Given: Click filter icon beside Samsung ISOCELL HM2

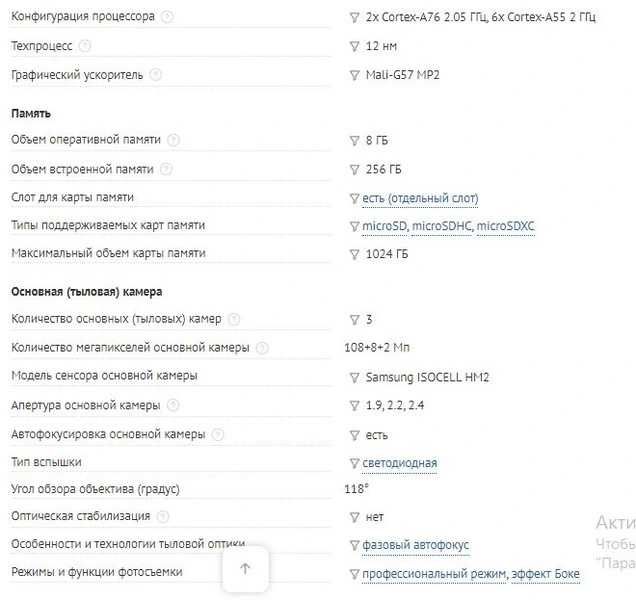Looking at the screenshot, I should coord(355,378).
